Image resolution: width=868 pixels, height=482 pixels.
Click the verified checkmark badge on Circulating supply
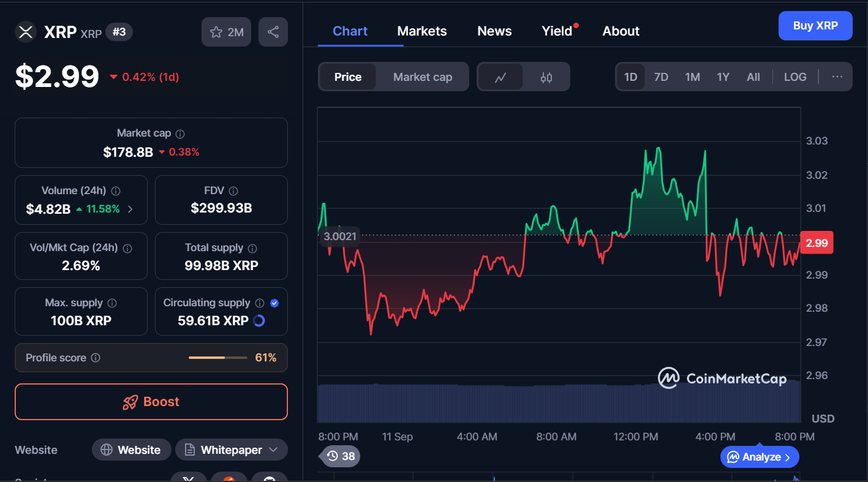pyautogui.click(x=274, y=303)
